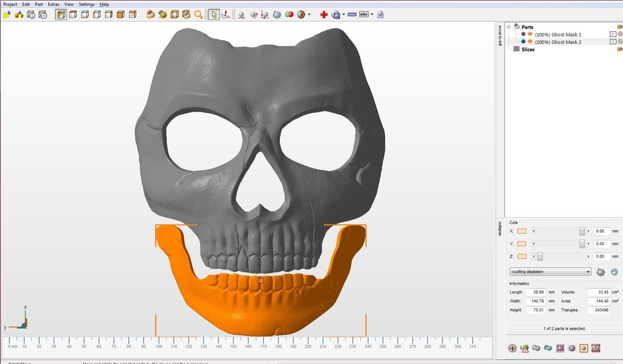Click the add part icon

[19, 15]
